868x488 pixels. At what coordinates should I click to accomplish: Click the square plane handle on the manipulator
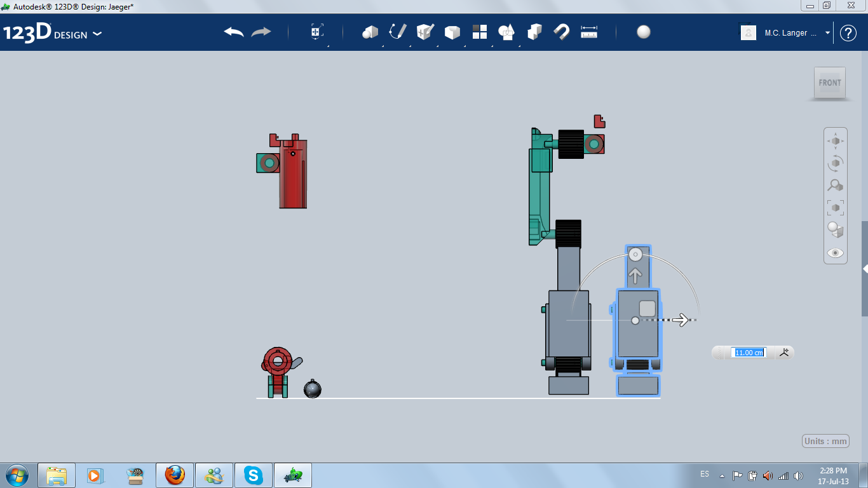pos(647,309)
